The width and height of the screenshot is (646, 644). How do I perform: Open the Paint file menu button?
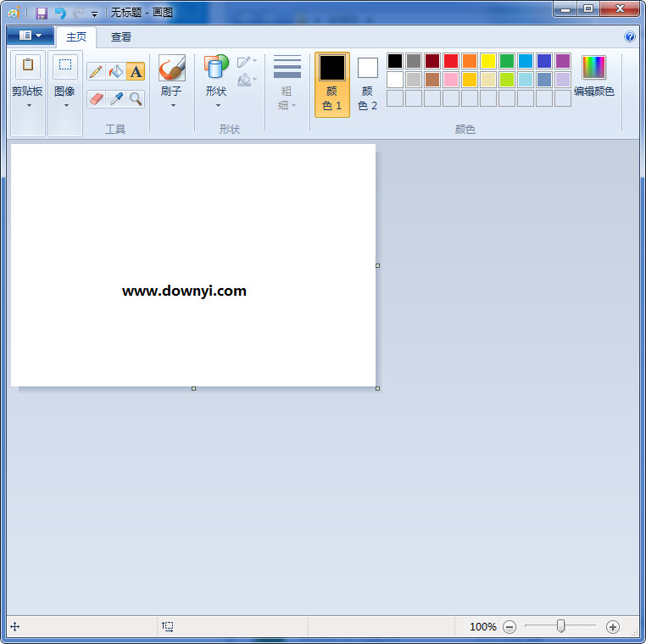[x=31, y=36]
